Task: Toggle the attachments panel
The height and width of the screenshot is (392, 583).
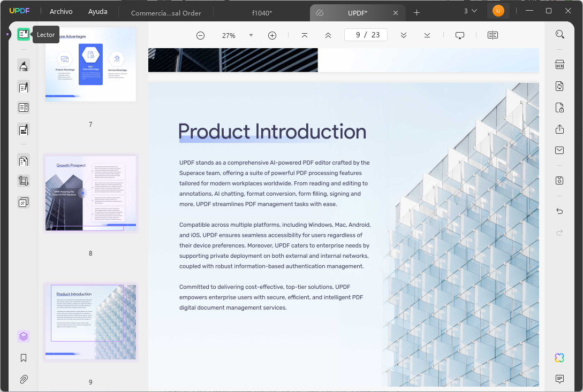Action: point(24,379)
